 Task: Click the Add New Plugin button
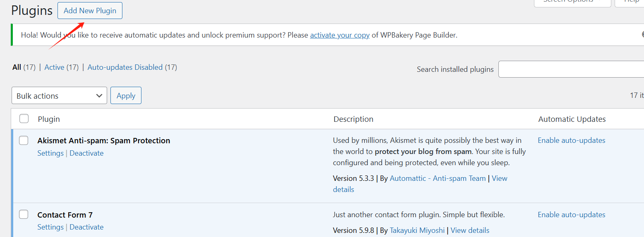tap(90, 11)
